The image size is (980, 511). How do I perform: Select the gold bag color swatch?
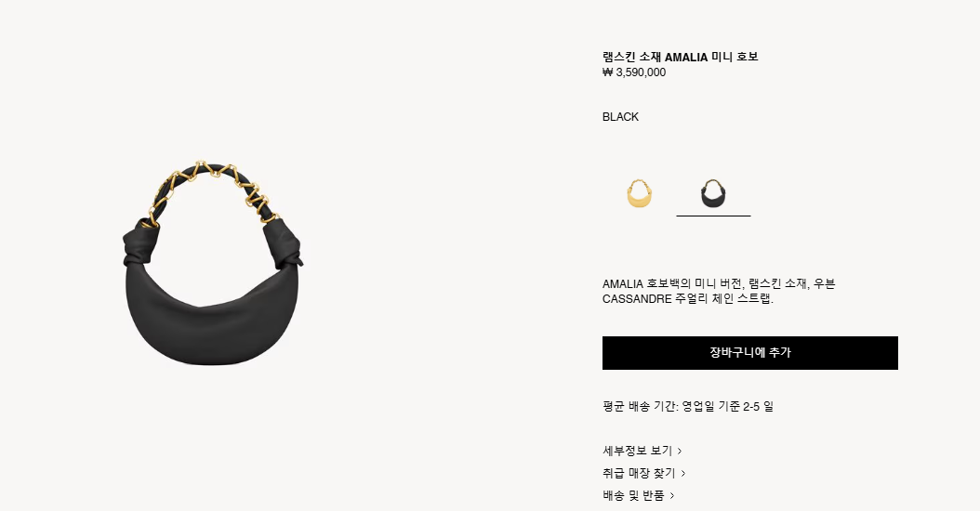point(640,193)
